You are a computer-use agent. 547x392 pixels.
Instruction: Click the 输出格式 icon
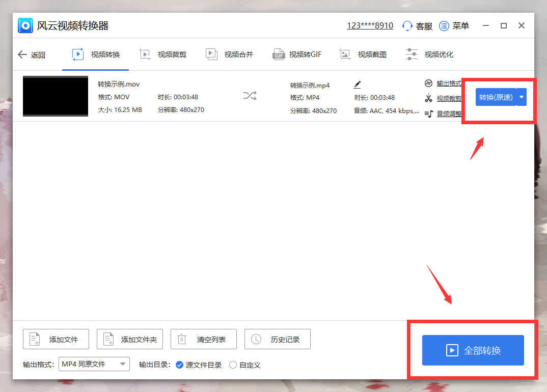click(428, 83)
